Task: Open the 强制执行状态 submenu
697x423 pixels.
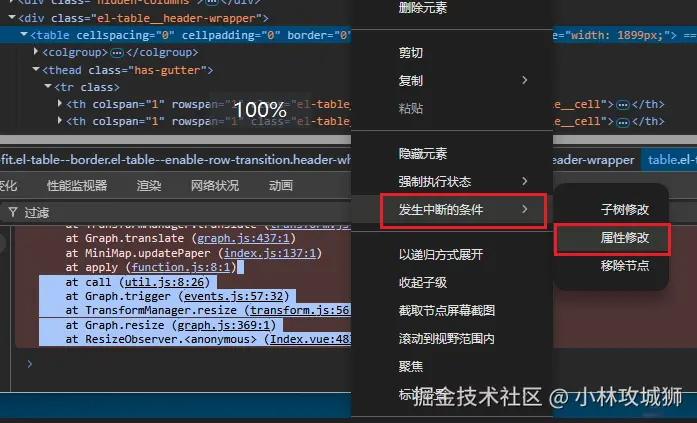Action: (x=452, y=181)
